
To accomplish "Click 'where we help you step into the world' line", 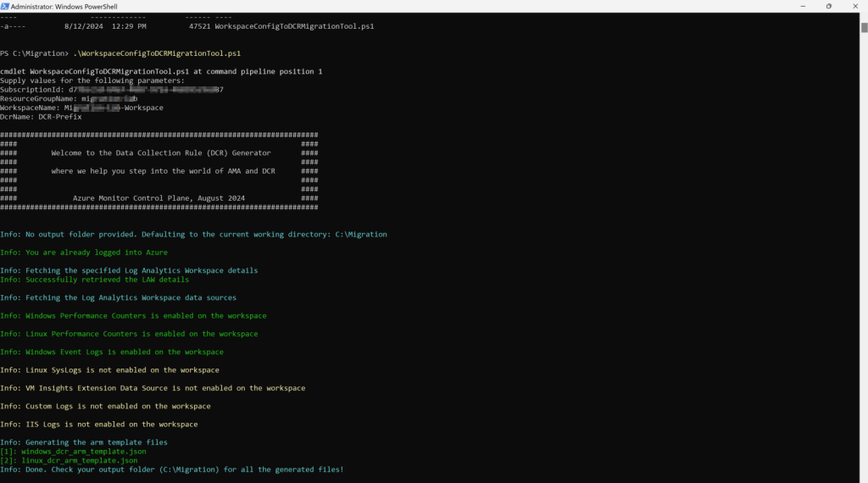I will 164,171.
